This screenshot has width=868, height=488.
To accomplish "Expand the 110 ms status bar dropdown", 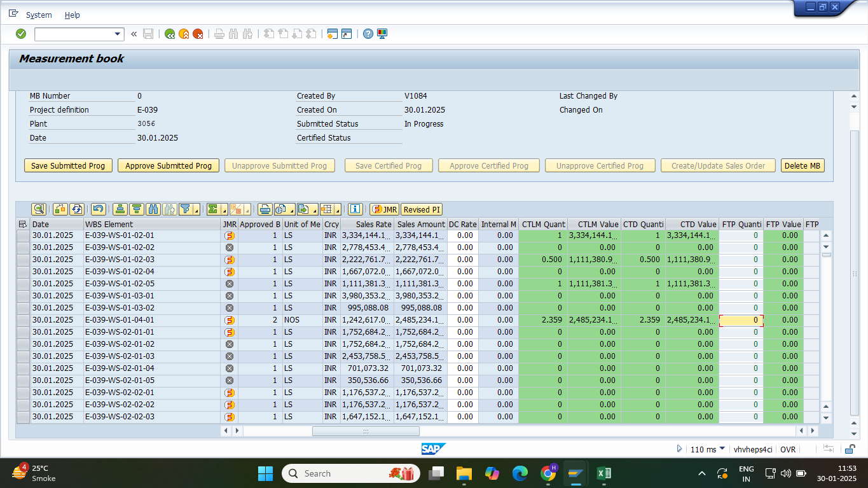I will tap(722, 449).
